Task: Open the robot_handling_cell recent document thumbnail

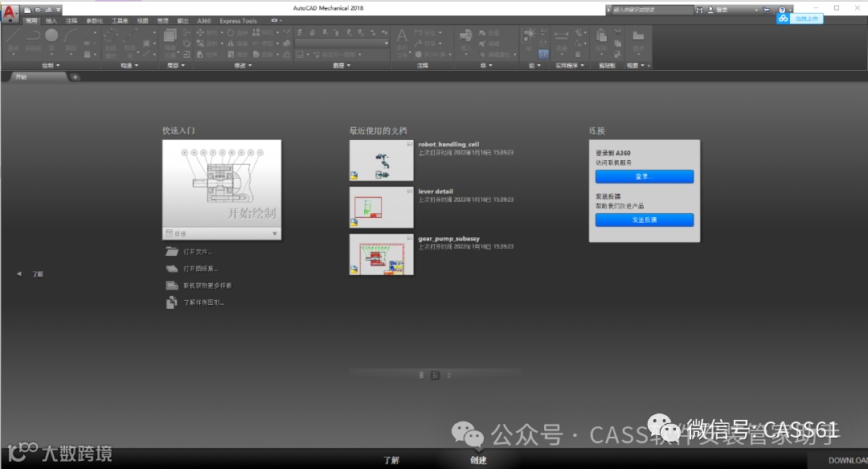Action: pyautogui.click(x=382, y=160)
